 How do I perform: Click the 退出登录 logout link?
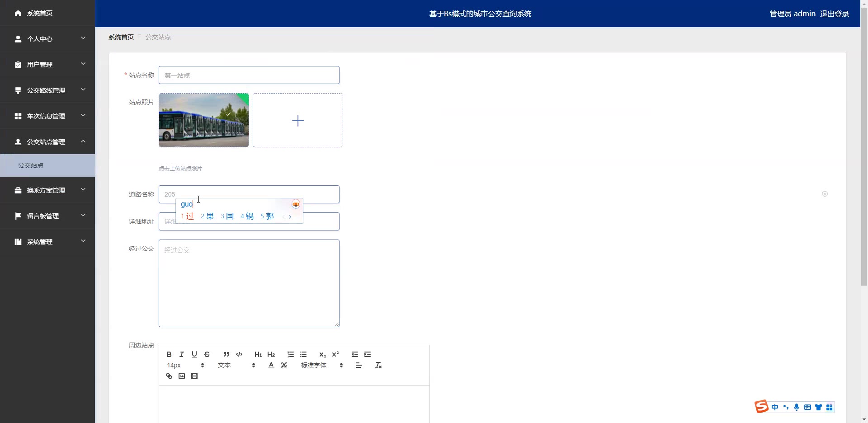click(834, 14)
